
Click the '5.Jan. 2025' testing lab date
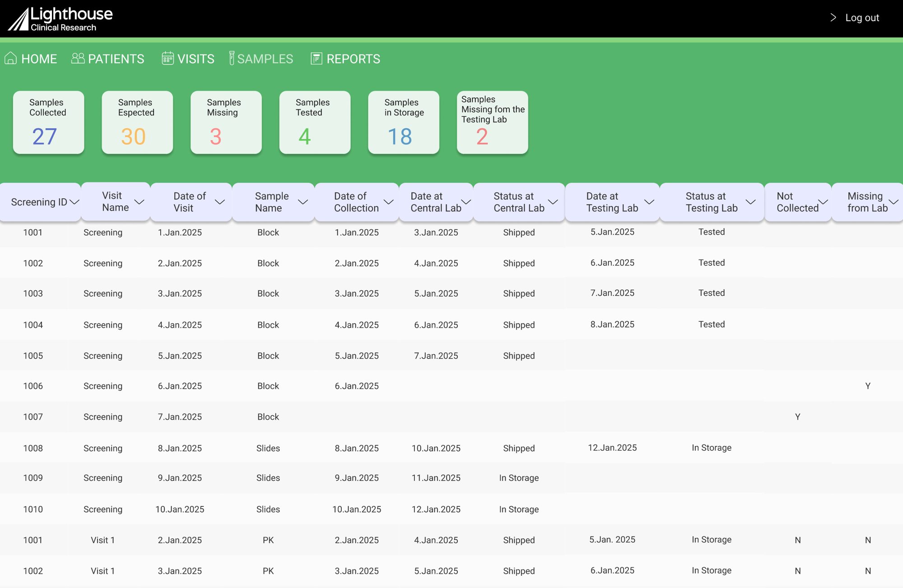[612, 540]
